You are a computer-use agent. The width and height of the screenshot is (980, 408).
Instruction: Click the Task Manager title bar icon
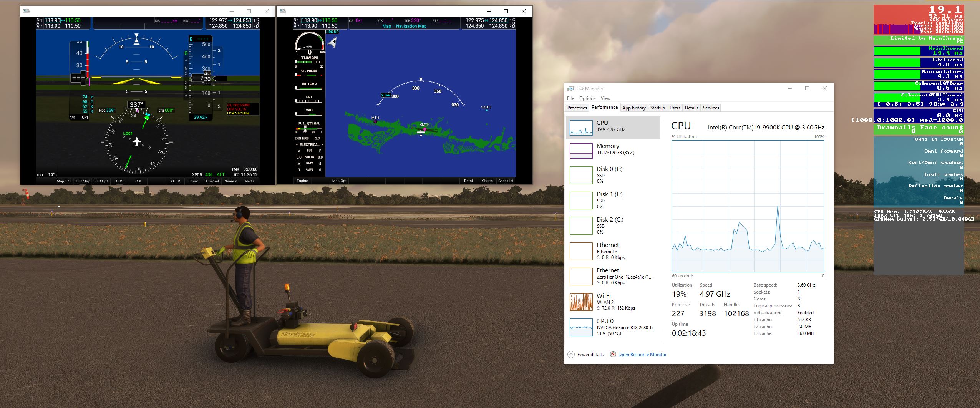570,89
